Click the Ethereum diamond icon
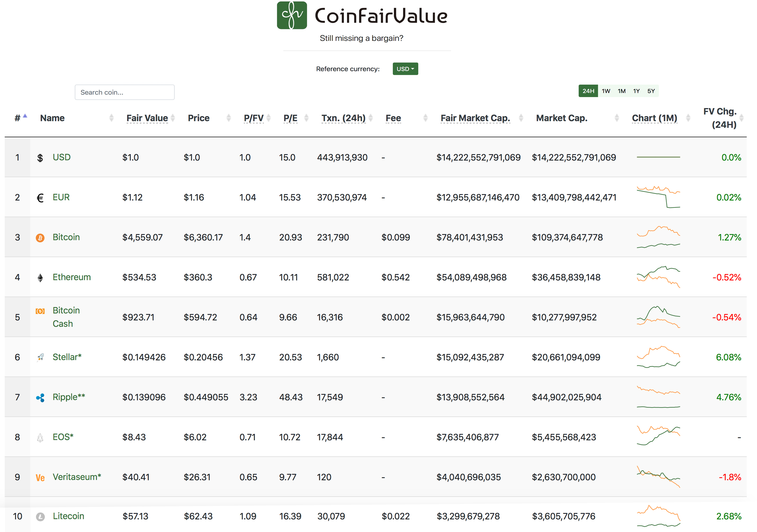This screenshot has height=532, width=757. [40, 278]
